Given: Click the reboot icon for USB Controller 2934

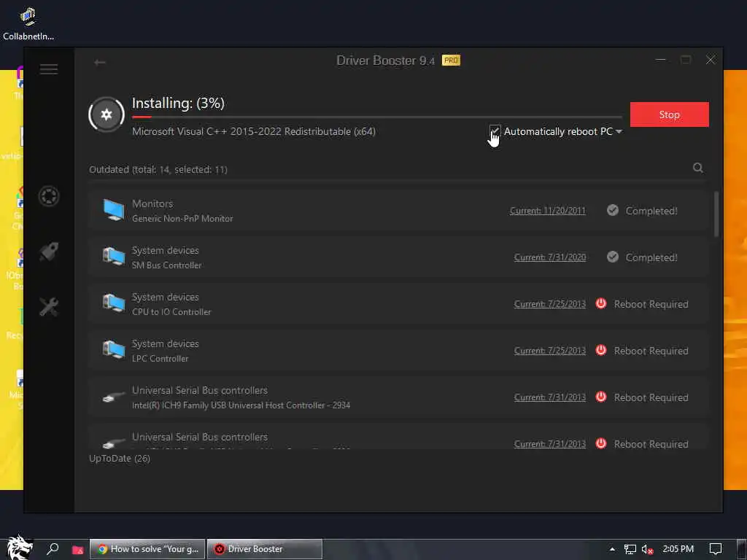Looking at the screenshot, I should point(601,397).
